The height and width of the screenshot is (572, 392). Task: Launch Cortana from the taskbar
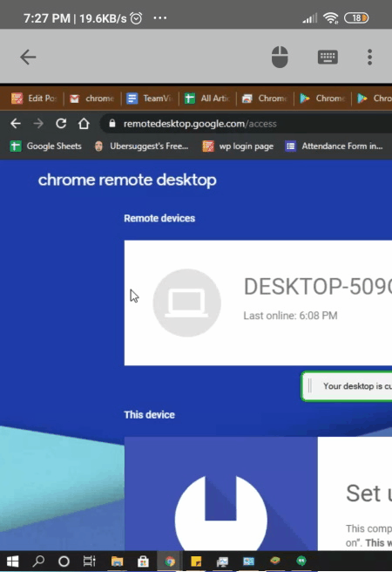pos(64,561)
